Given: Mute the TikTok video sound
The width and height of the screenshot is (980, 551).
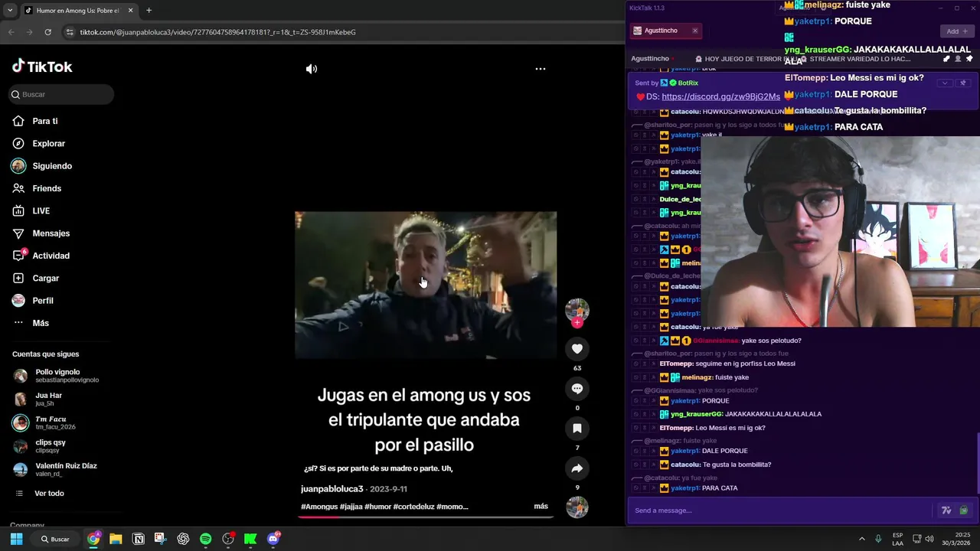Looking at the screenshot, I should 312,69.
